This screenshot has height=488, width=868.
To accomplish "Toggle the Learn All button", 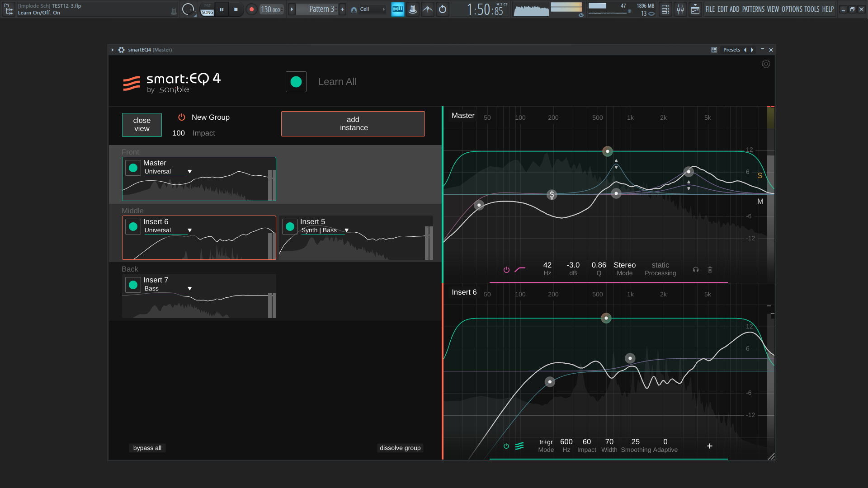I will tap(296, 82).
